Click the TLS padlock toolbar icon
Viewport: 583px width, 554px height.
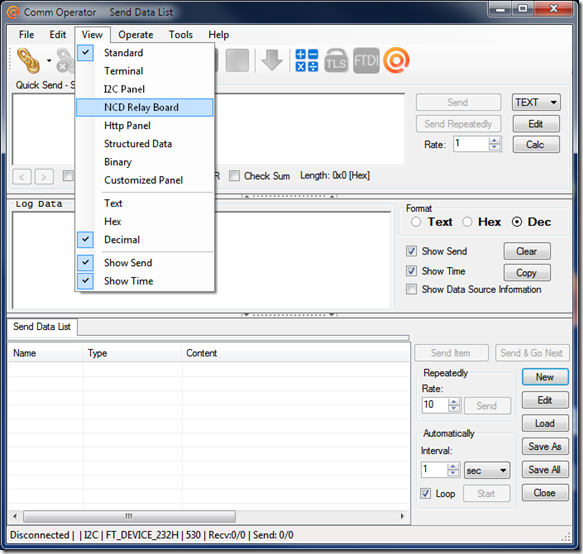[x=336, y=61]
